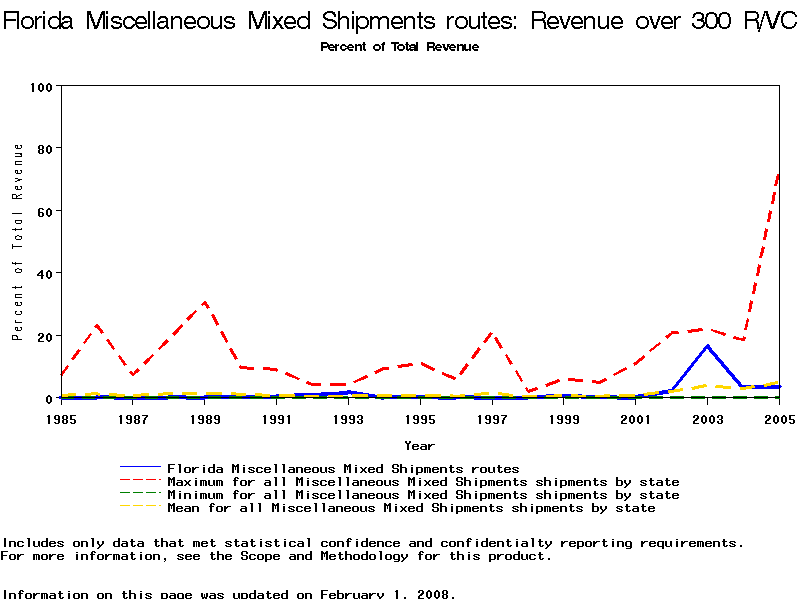
Task: Click the 'Year' x-axis label
Action: (x=419, y=445)
